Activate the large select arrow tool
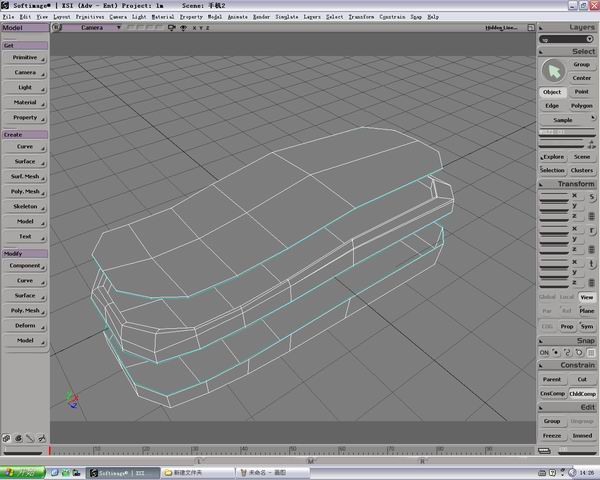The height and width of the screenshot is (480, 600). click(x=553, y=71)
